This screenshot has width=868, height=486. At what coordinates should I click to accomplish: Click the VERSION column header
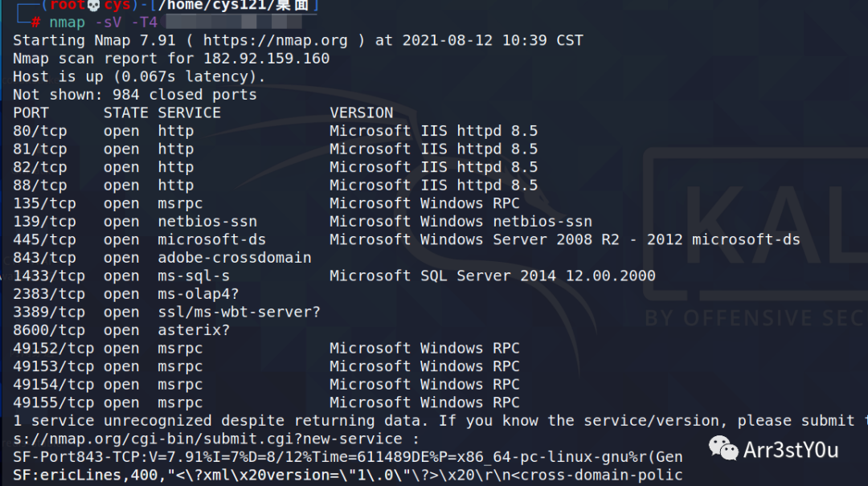pyautogui.click(x=362, y=113)
